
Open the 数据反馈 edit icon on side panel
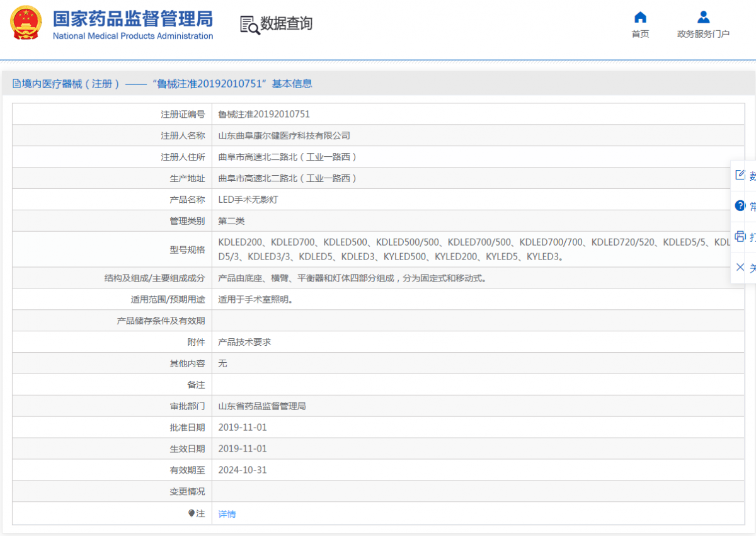tap(740, 174)
